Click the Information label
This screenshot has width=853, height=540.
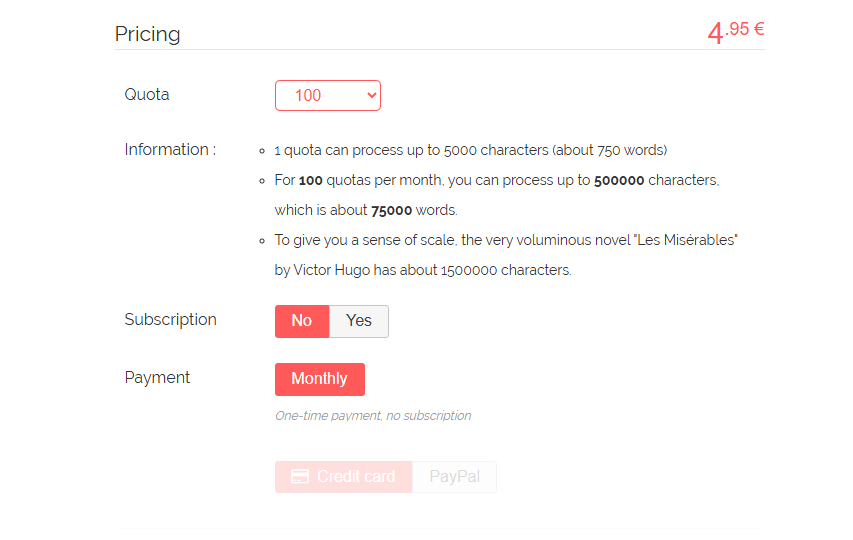click(x=170, y=150)
